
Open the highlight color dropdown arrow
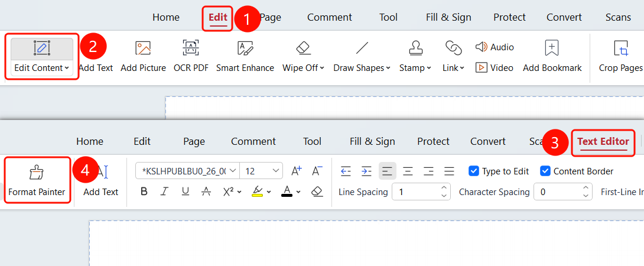click(x=269, y=192)
